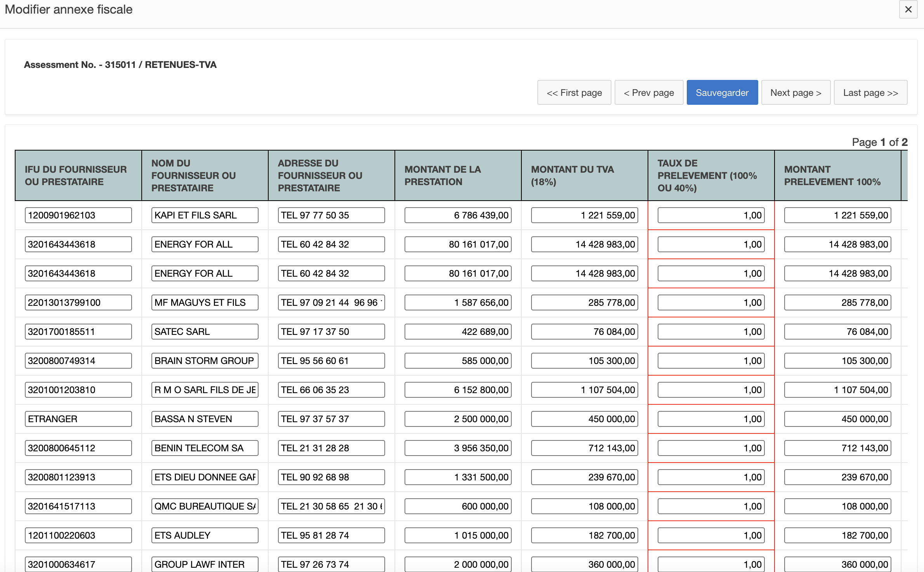Edit address field TEL 21 31 28 28

(331, 448)
